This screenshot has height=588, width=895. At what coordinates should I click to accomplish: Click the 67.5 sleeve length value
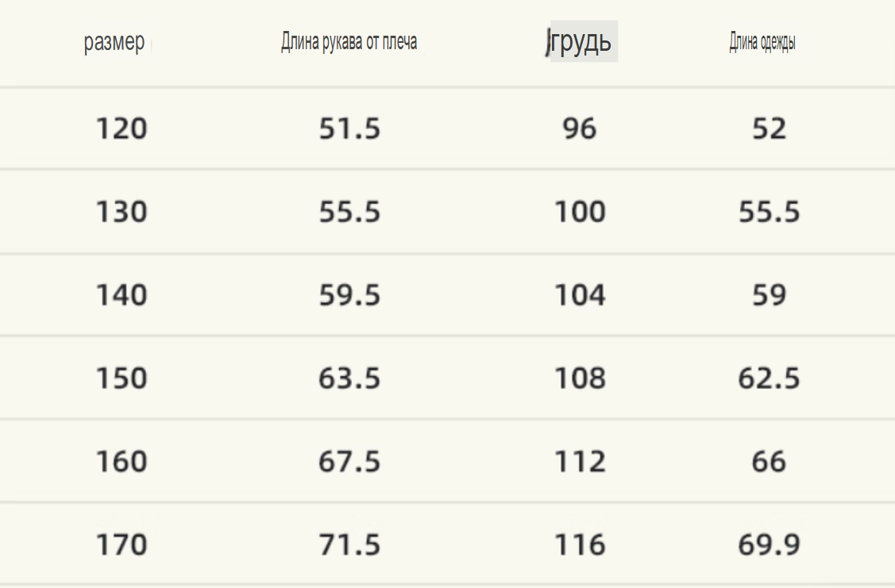(349, 462)
